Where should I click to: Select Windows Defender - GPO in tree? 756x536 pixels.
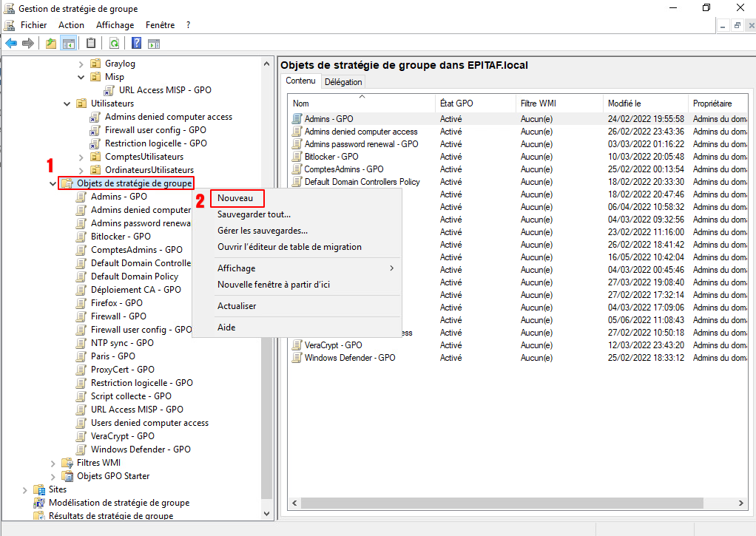click(141, 450)
